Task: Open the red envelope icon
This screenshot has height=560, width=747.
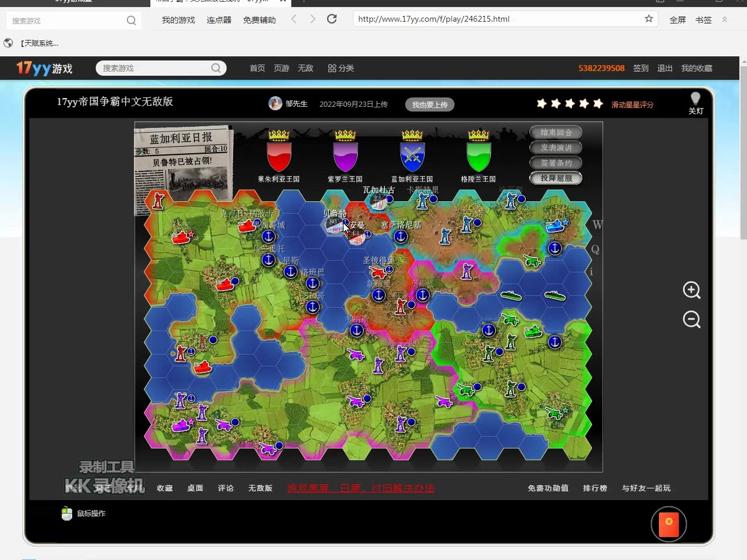Action: [669, 525]
